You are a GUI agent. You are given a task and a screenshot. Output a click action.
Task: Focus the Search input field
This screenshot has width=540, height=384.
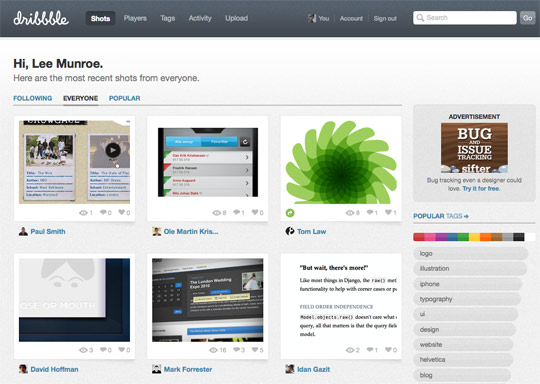click(x=465, y=18)
